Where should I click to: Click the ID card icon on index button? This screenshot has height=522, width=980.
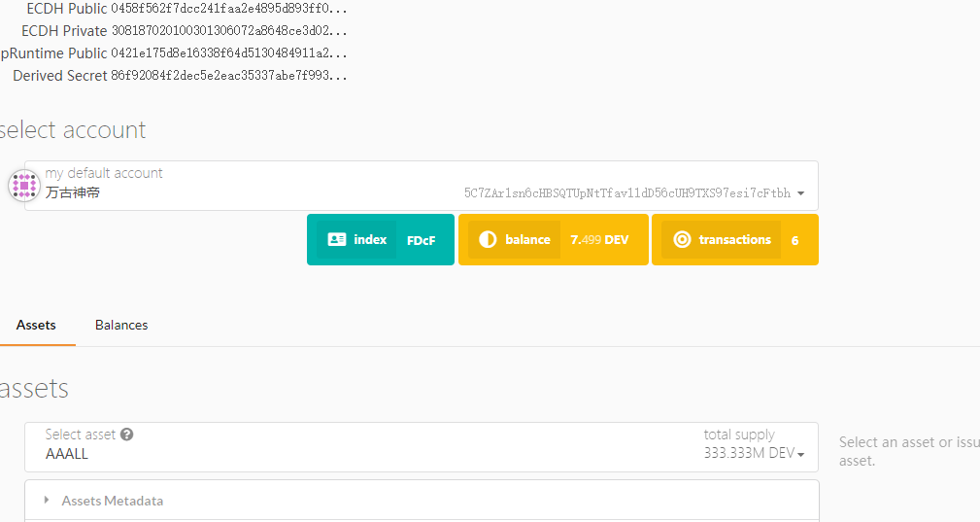337,239
